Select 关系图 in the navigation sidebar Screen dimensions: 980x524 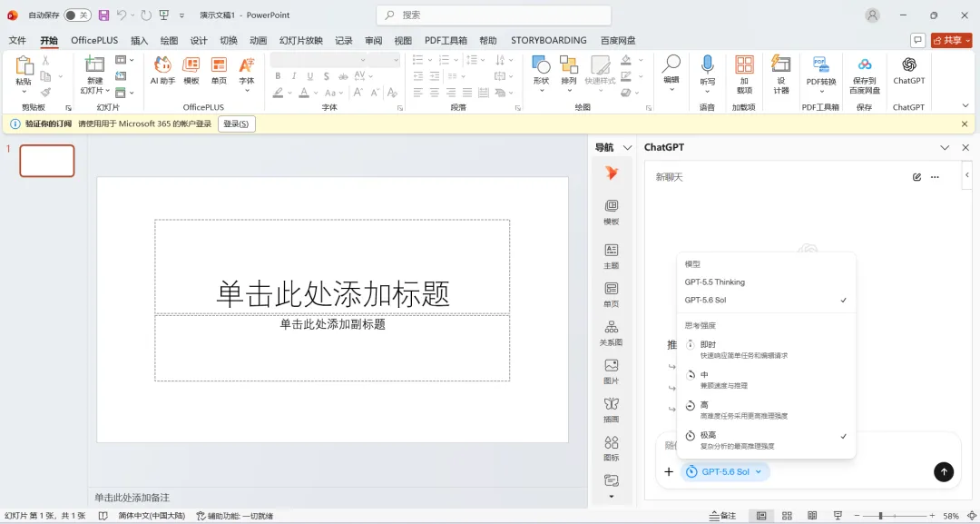point(612,333)
